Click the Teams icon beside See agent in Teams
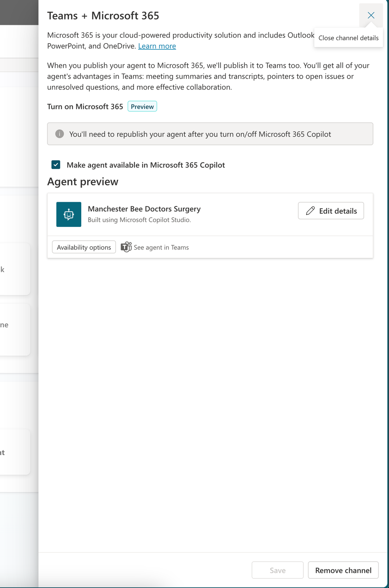The height and width of the screenshot is (588, 389). [126, 247]
